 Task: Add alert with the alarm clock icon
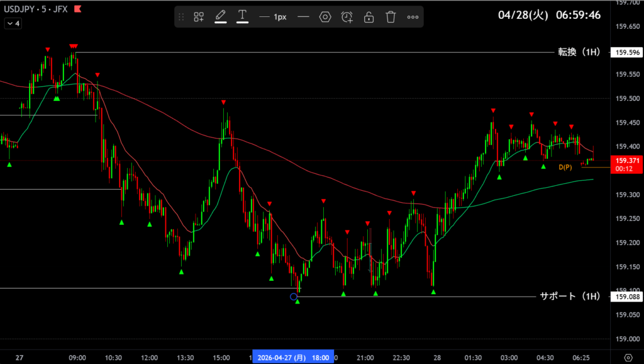pos(347,17)
